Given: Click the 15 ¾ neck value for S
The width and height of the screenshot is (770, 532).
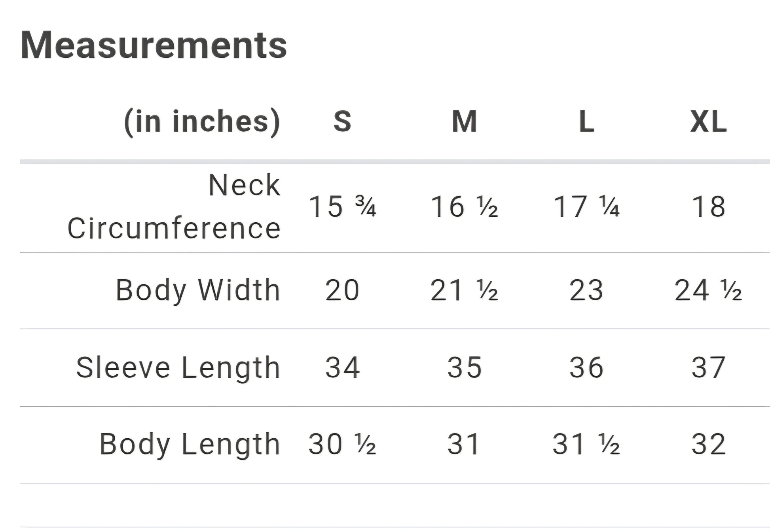Looking at the screenshot, I should pos(342,206).
